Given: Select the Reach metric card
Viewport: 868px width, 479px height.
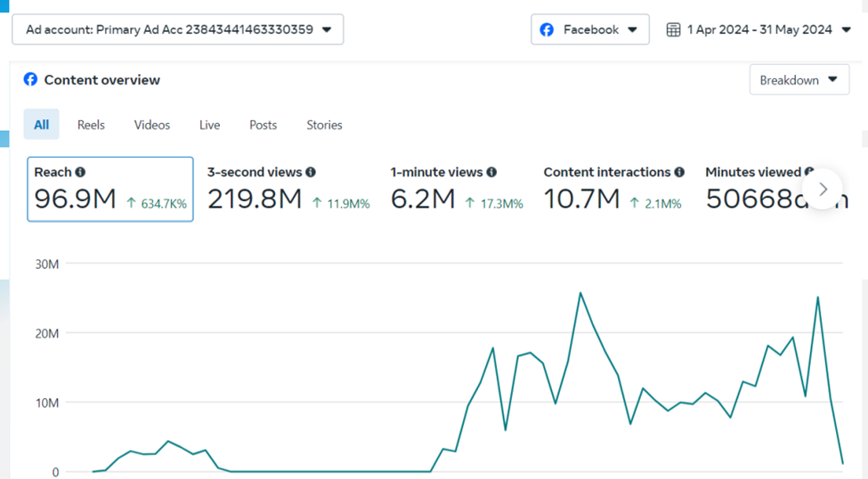Looking at the screenshot, I should click(110, 189).
